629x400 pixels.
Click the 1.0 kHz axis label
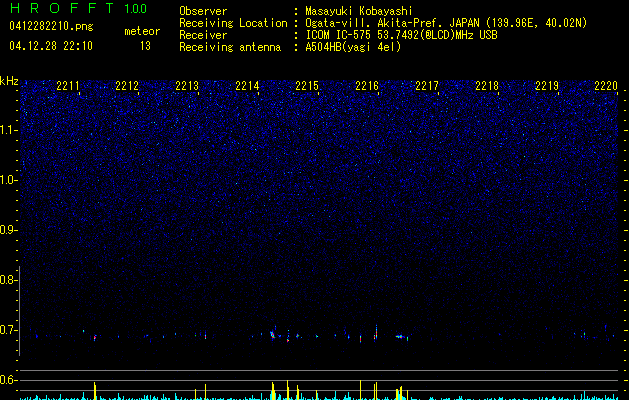click(9, 180)
